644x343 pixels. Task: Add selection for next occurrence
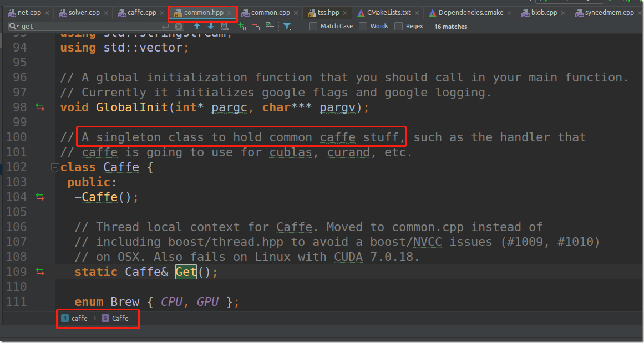click(x=242, y=27)
